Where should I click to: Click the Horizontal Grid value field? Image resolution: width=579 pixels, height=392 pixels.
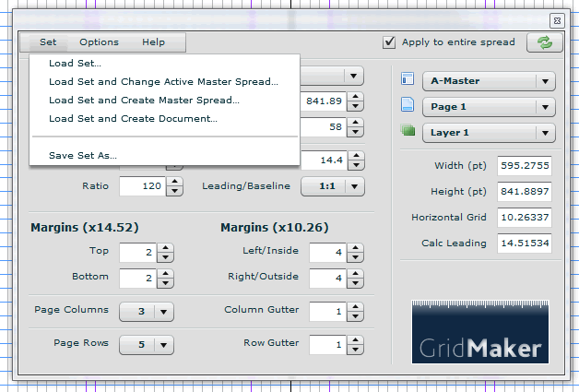coord(525,218)
